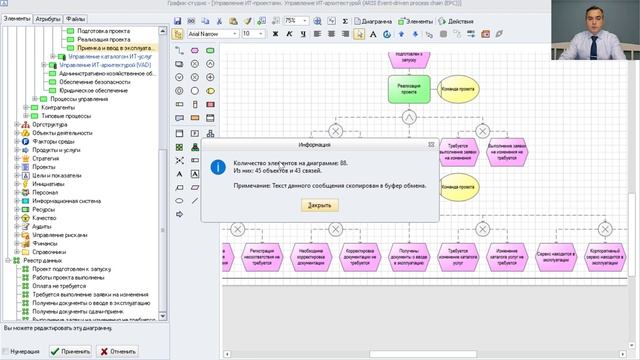
Task: Click the tree panel scroll-down arrow
Action: (x=162, y=316)
